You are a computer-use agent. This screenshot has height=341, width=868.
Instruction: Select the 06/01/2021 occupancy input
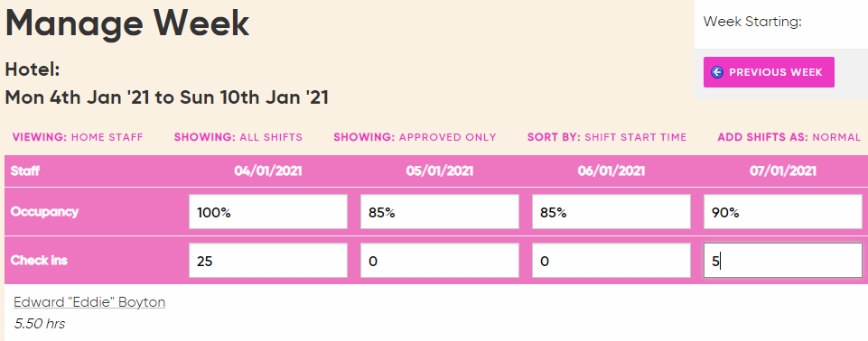click(611, 212)
